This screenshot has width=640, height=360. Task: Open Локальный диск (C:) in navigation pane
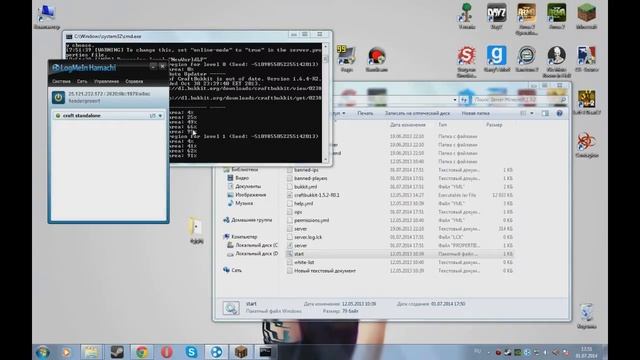click(x=256, y=245)
